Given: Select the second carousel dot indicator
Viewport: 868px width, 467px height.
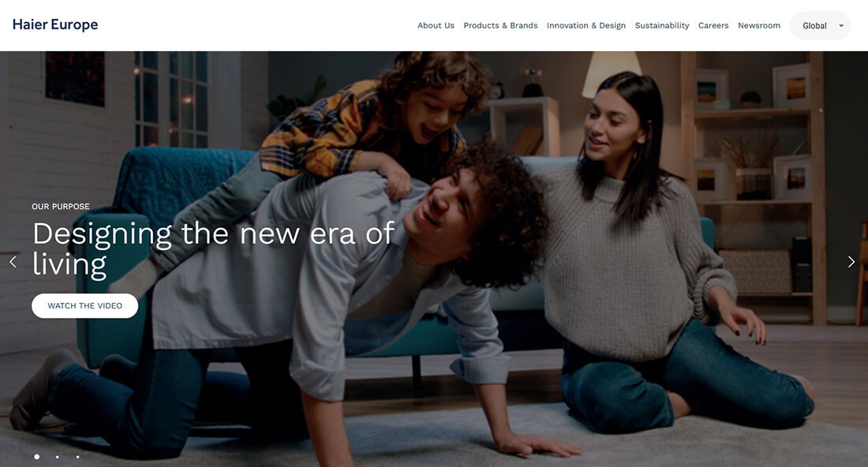Looking at the screenshot, I should tap(57, 457).
